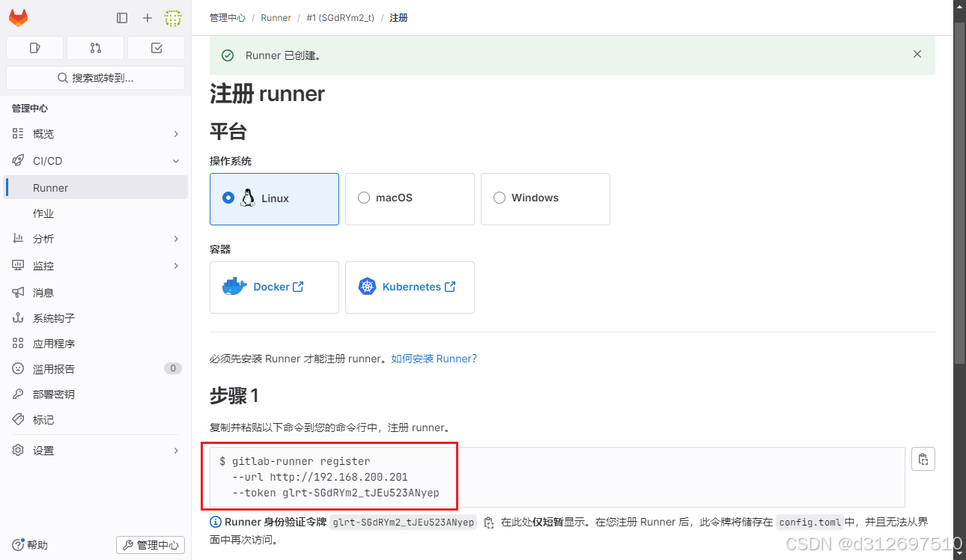Open the Runner sidebar item
Image resolution: width=966 pixels, height=560 pixels.
pyautogui.click(x=95, y=188)
